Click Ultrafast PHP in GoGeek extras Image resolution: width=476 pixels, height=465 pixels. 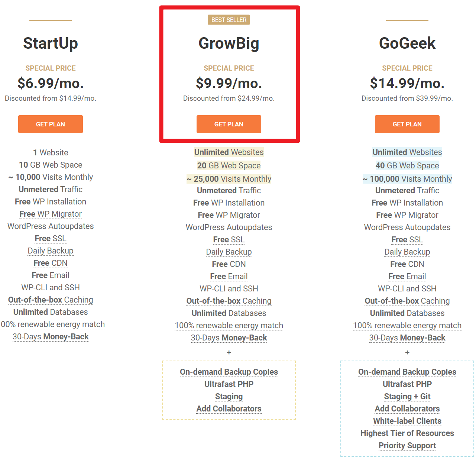click(407, 384)
